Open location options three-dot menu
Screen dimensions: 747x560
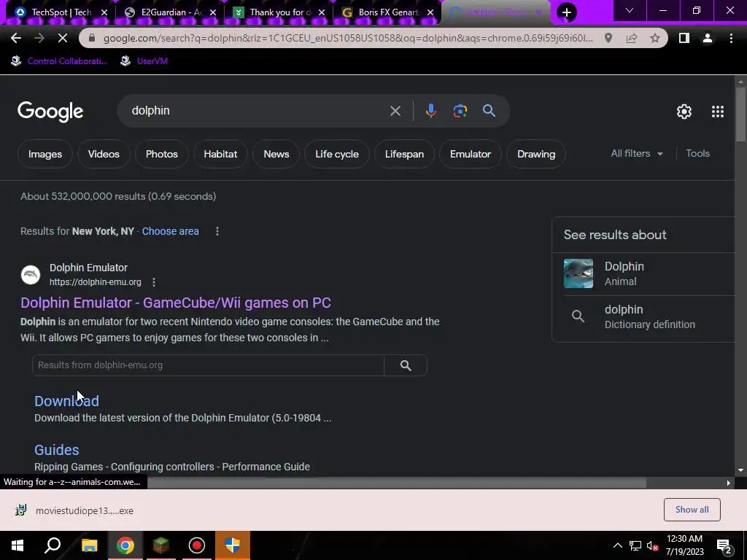click(217, 231)
